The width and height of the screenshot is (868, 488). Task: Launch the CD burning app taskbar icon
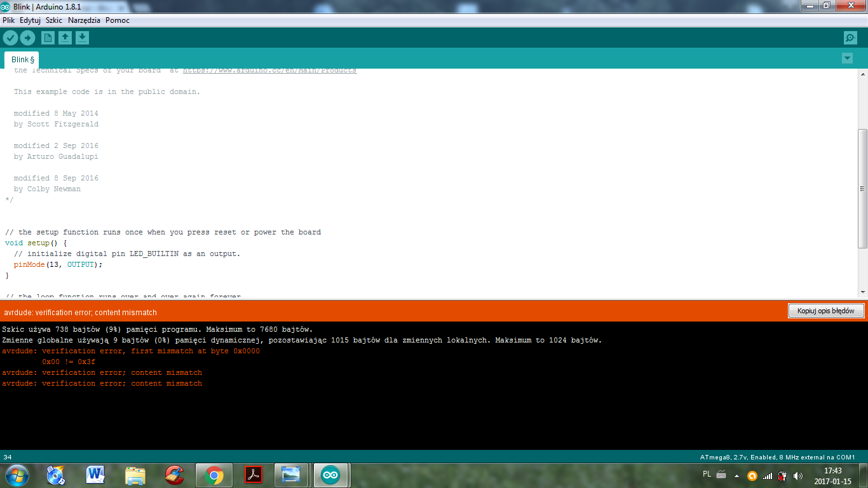(56, 475)
